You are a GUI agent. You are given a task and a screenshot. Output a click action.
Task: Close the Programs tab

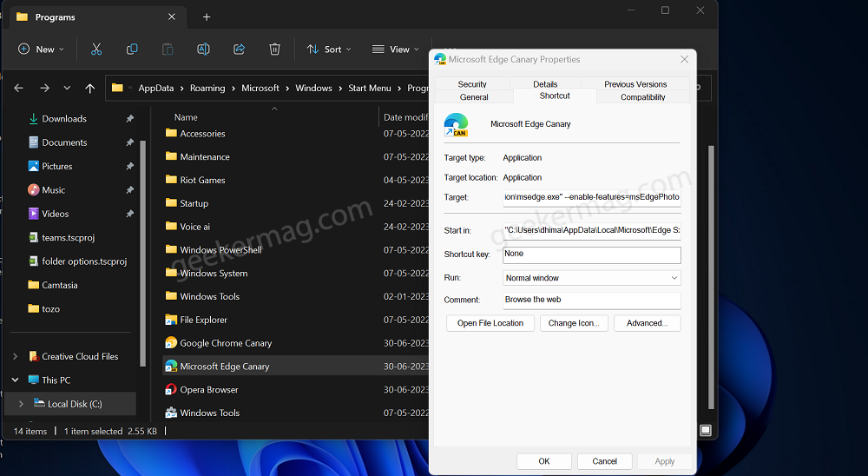(x=172, y=17)
